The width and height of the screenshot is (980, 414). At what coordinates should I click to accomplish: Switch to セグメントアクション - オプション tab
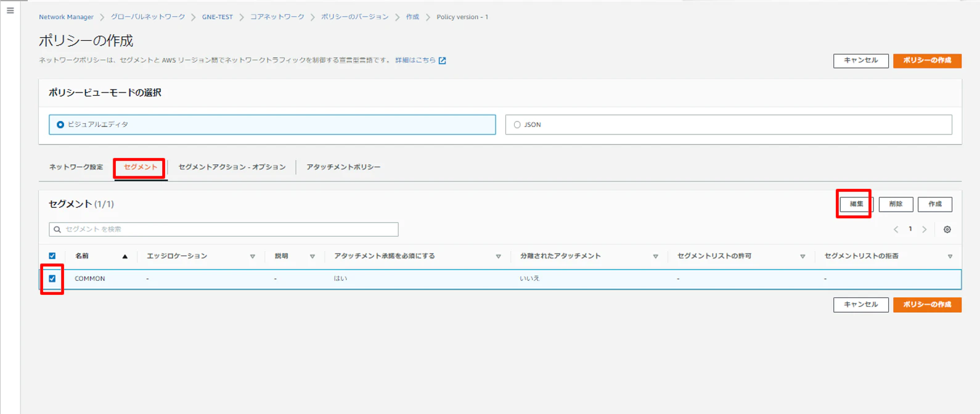[x=232, y=167]
